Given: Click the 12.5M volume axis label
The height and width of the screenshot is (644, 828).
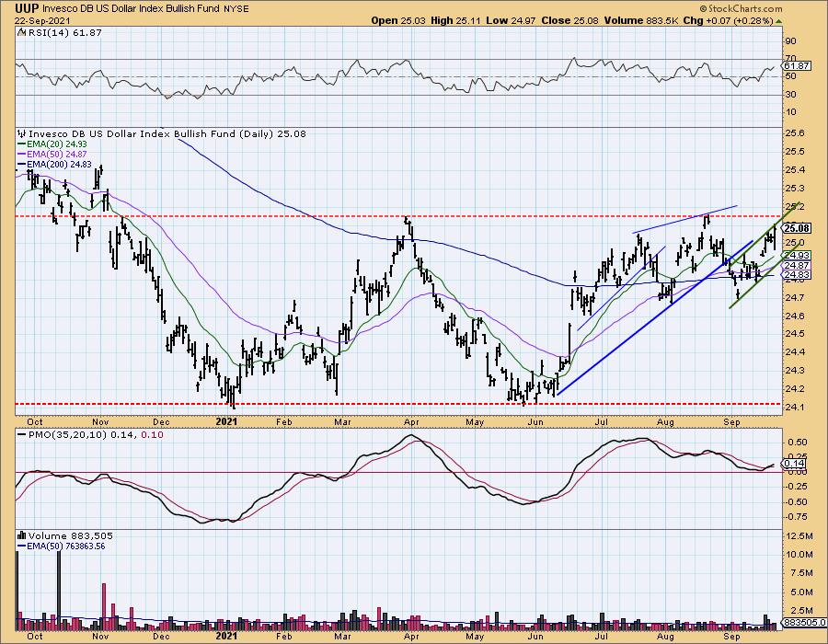Looking at the screenshot, I should coord(799,536).
